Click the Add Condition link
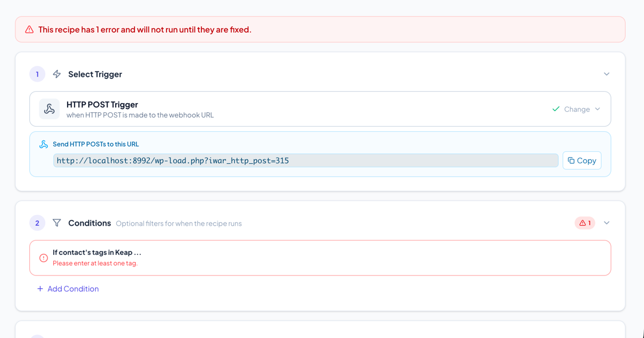The height and width of the screenshot is (338, 644). [x=68, y=289]
